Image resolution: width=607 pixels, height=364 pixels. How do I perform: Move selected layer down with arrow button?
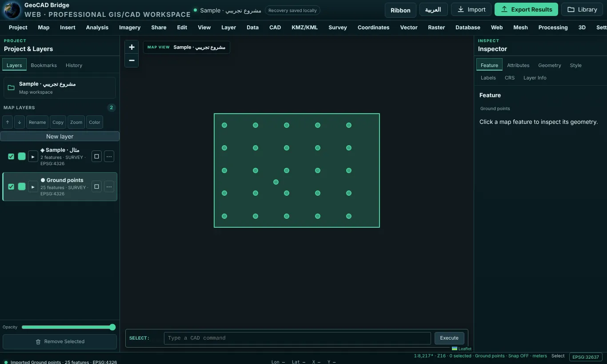tap(19, 122)
